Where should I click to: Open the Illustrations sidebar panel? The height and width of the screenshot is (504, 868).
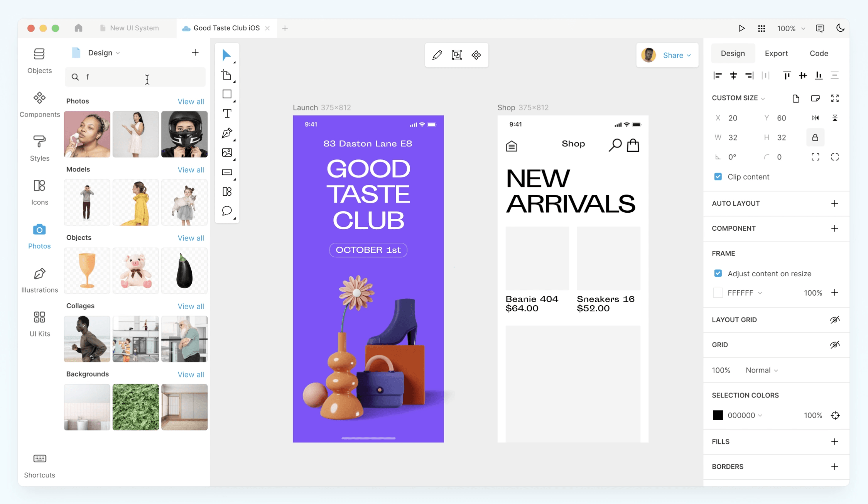pos(39,280)
